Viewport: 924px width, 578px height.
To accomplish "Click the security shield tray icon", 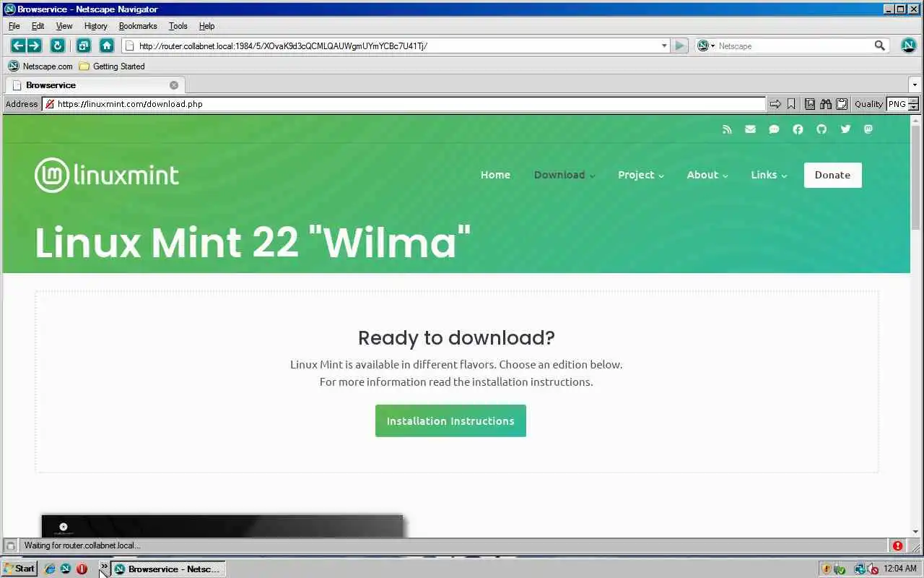I will (827, 569).
